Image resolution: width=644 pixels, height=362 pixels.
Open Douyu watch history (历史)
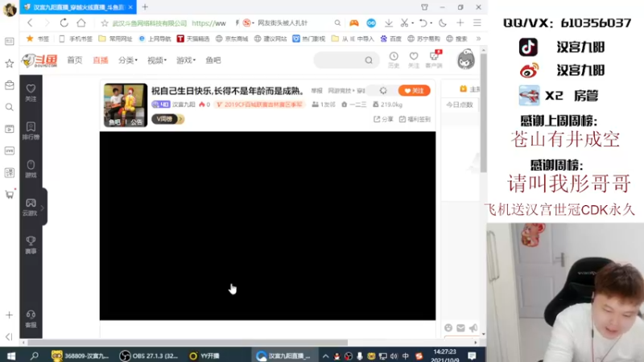pyautogui.click(x=394, y=60)
